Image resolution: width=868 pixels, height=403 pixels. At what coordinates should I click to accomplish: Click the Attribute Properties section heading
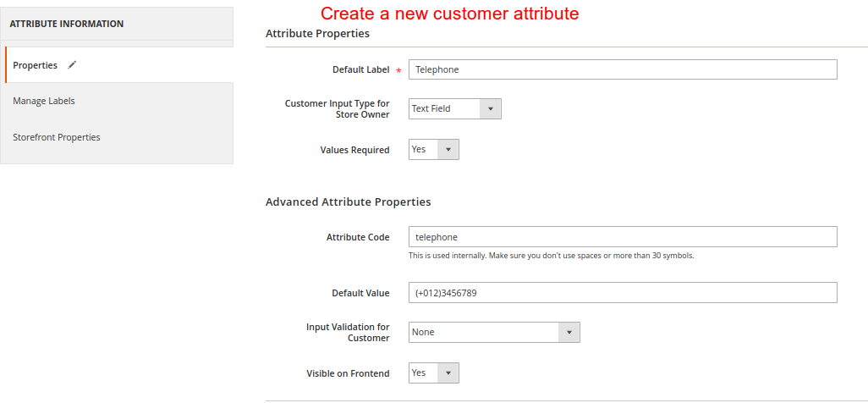(317, 34)
